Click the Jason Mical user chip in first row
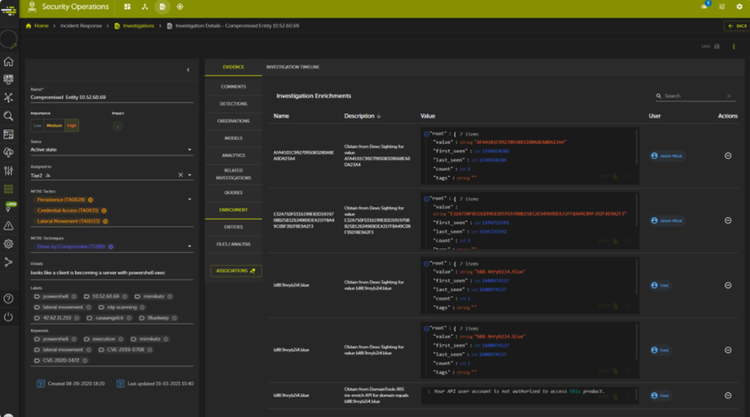 click(667, 156)
